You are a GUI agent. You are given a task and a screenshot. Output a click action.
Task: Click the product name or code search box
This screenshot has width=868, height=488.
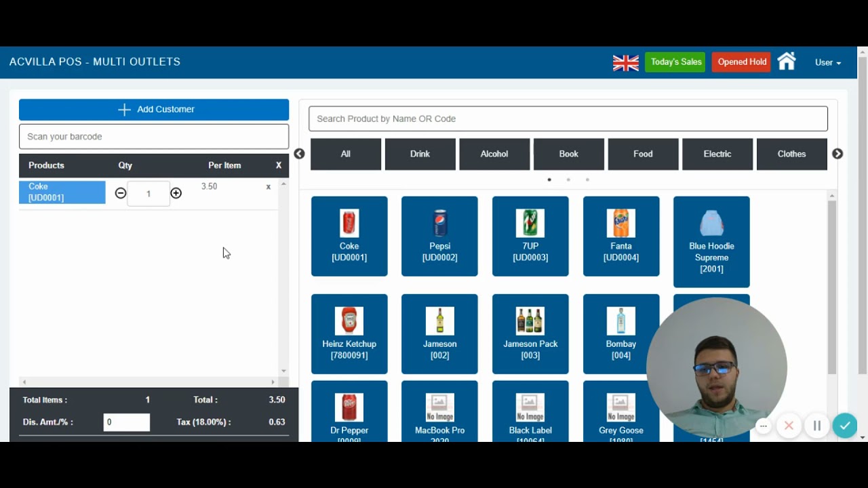pyautogui.click(x=568, y=119)
